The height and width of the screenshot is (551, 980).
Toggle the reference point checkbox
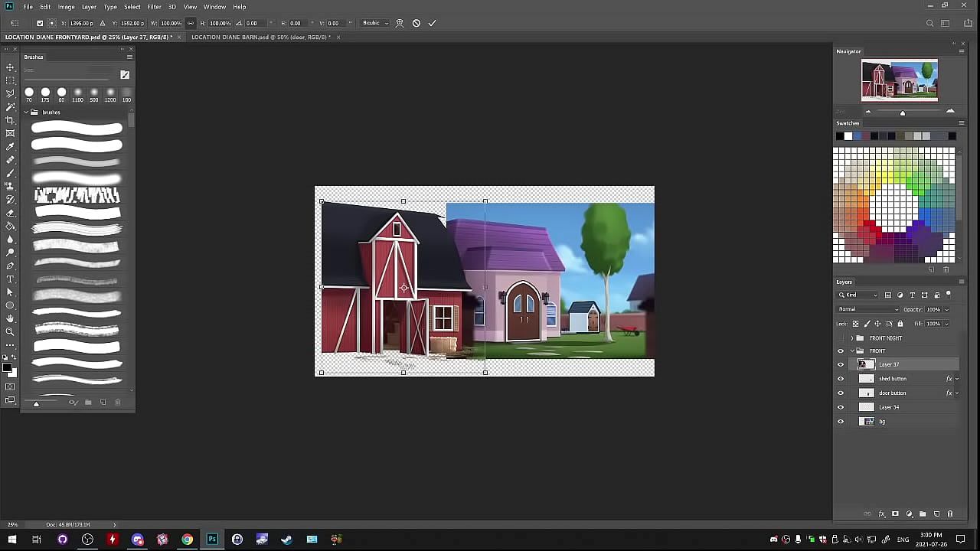coord(40,23)
